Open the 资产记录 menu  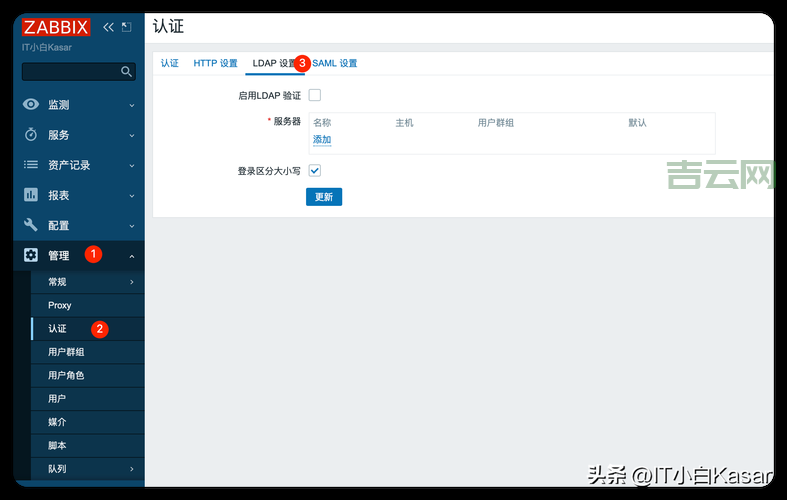pyautogui.click(x=79, y=165)
